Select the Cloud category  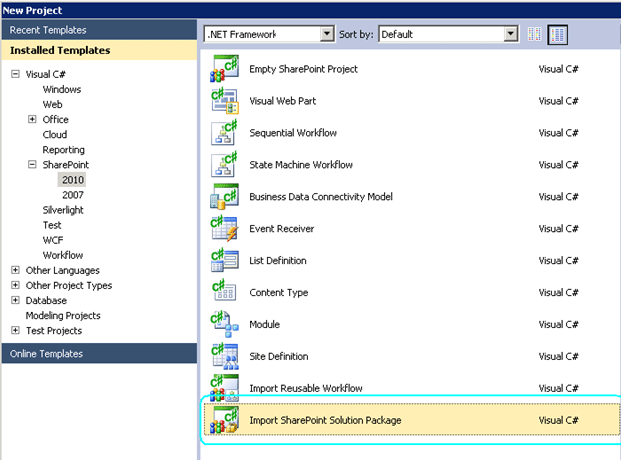tap(55, 135)
